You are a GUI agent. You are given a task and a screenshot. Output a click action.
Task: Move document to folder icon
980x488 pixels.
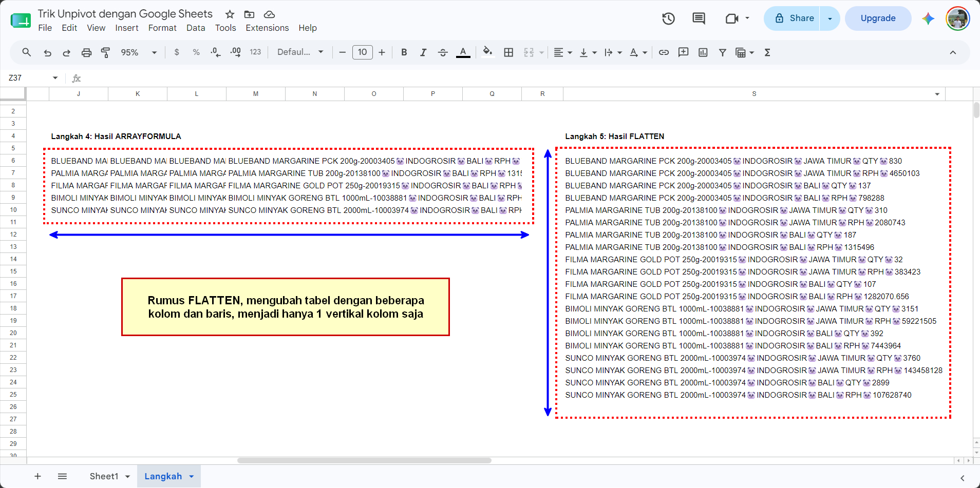click(249, 14)
